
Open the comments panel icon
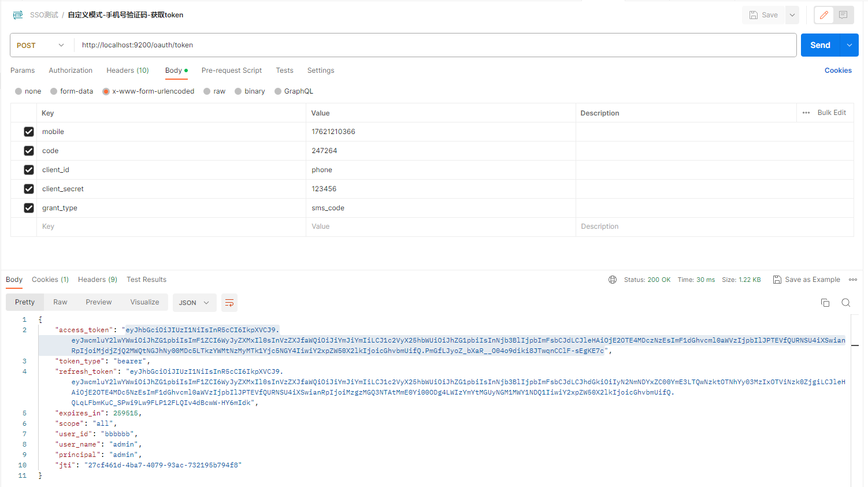(843, 15)
